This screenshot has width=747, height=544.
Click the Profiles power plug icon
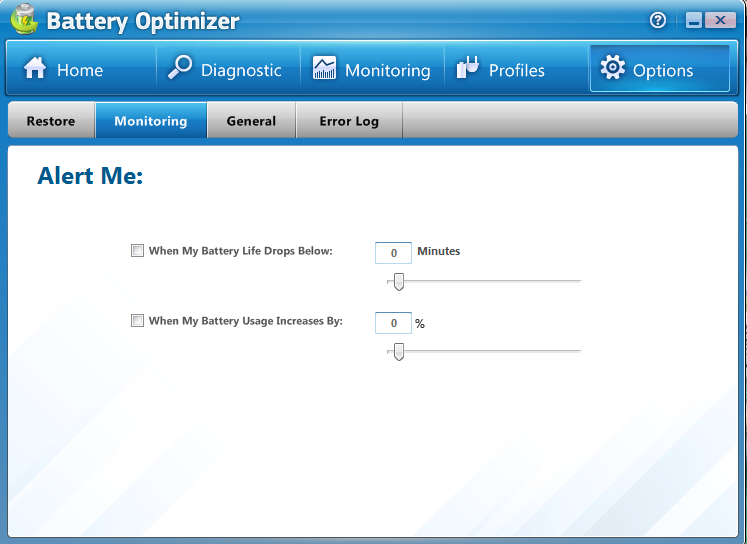[467, 67]
